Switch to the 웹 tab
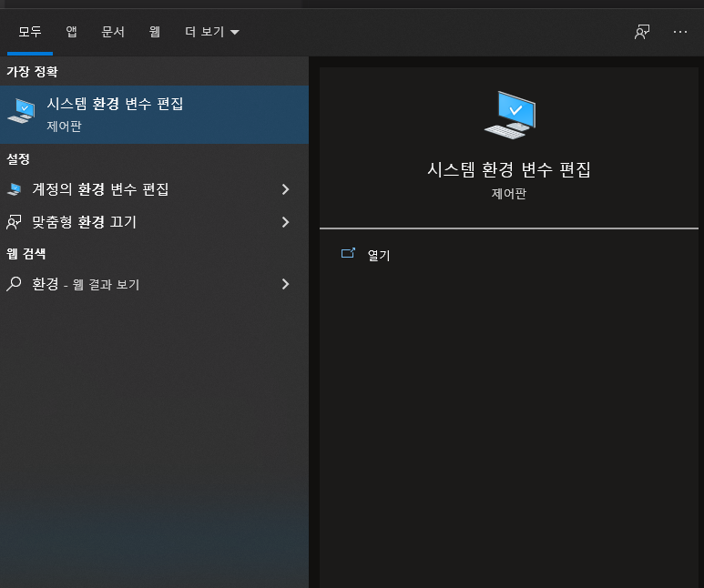The height and width of the screenshot is (588, 704). (x=155, y=32)
